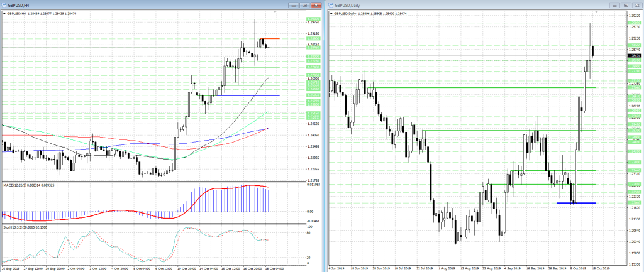Click the 1.20340 price on Daily scale
This screenshot has width=644, height=272.
635,242
